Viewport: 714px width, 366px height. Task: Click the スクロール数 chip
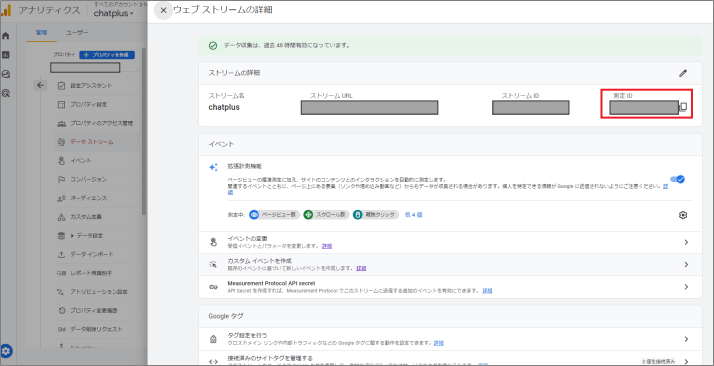[x=326, y=214]
